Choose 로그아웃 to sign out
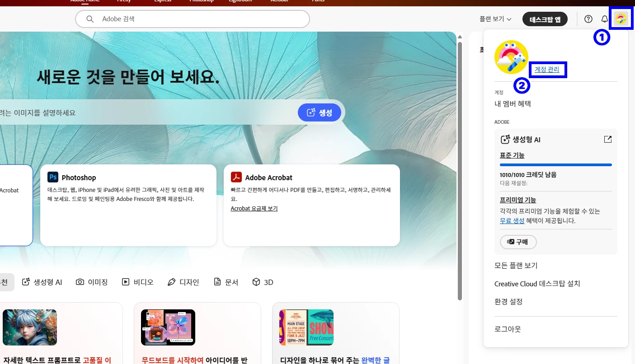The height and width of the screenshot is (364, 635). 508,329
